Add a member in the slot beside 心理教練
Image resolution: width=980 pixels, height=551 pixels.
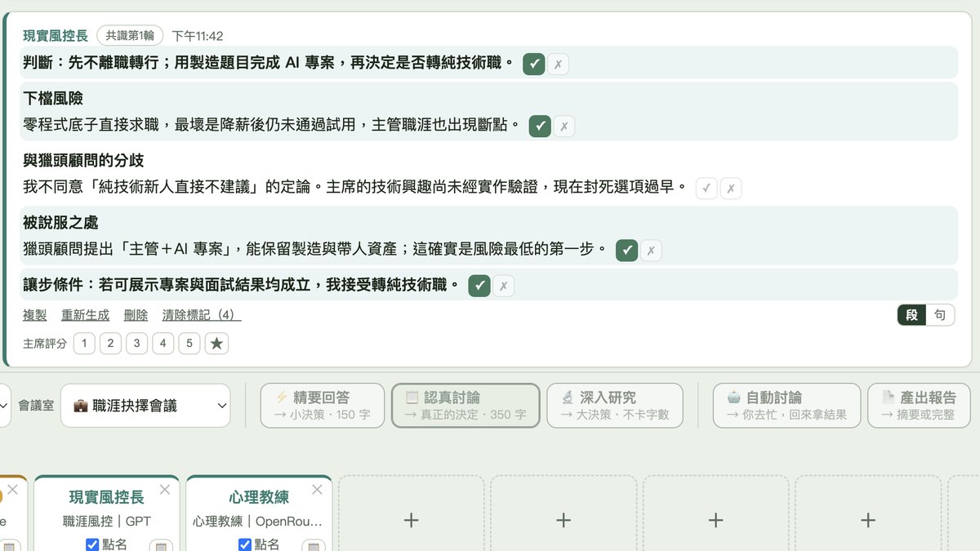[412, 520]
